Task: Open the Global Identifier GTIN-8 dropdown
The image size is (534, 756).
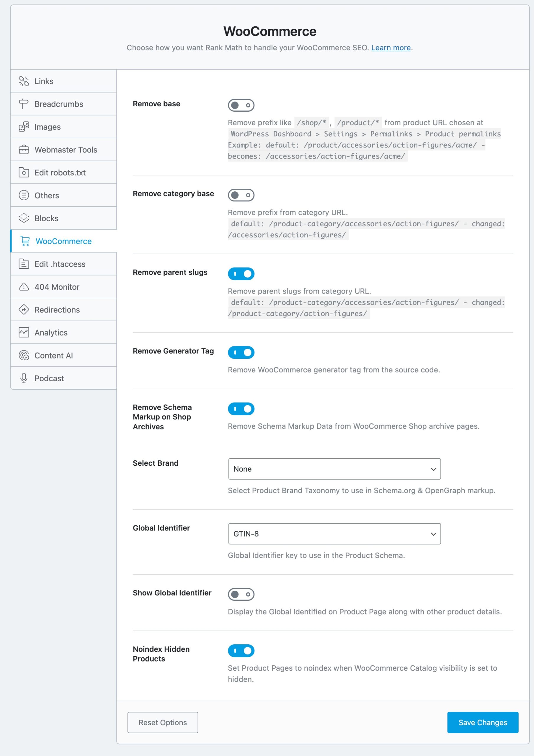Action: [334, 534]
